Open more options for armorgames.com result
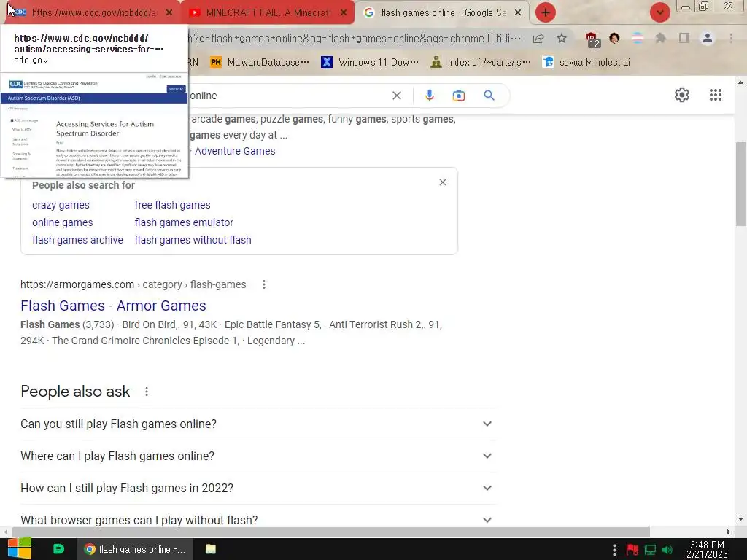This screenshot has width=747, height=560. click(x=263, y=285)
